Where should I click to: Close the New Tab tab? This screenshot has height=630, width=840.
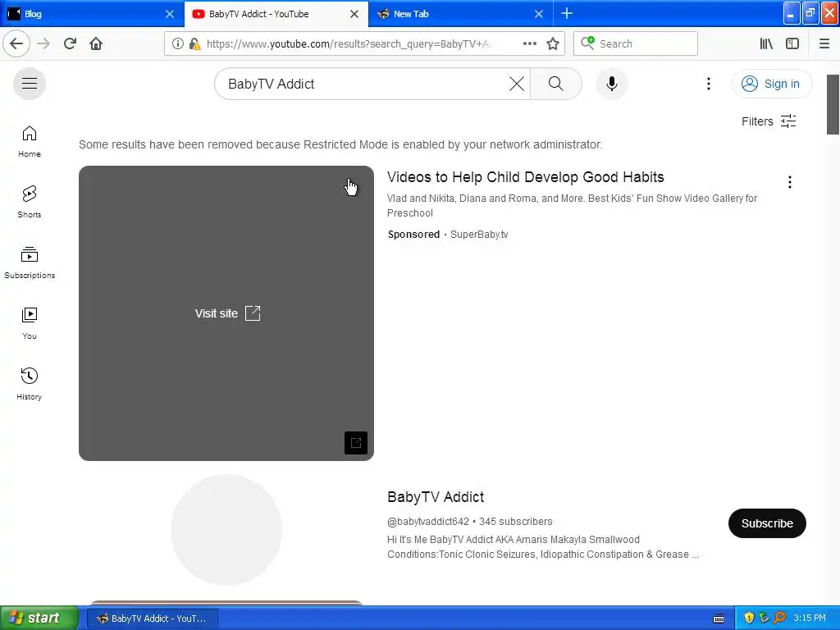click(x=539, y=14)
